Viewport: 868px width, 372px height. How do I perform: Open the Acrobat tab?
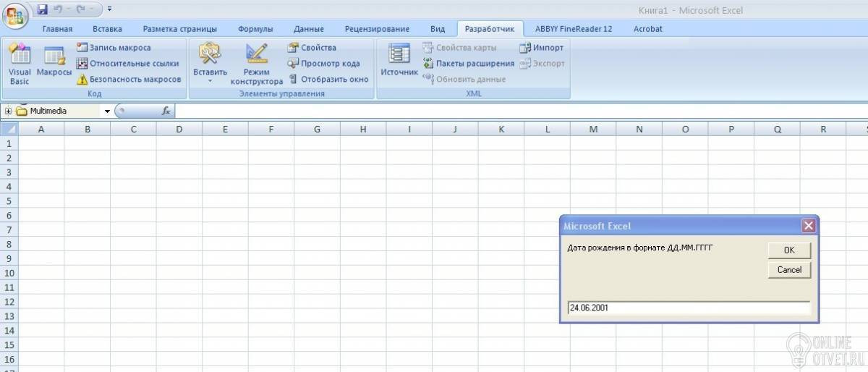647,29
